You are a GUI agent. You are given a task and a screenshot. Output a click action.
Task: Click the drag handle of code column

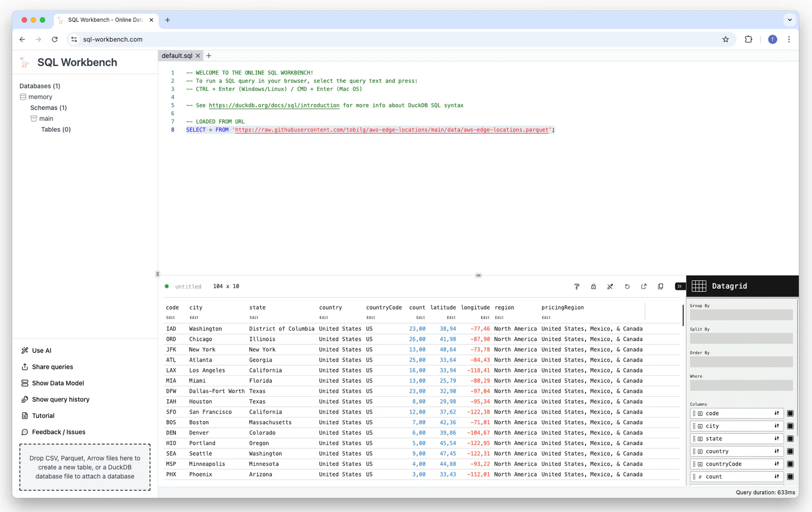tap(694, 413)
